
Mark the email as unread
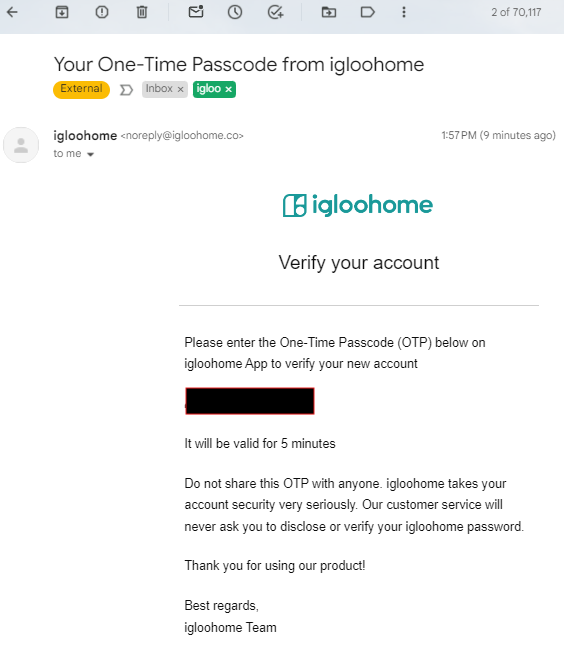[x=196, y=11]
